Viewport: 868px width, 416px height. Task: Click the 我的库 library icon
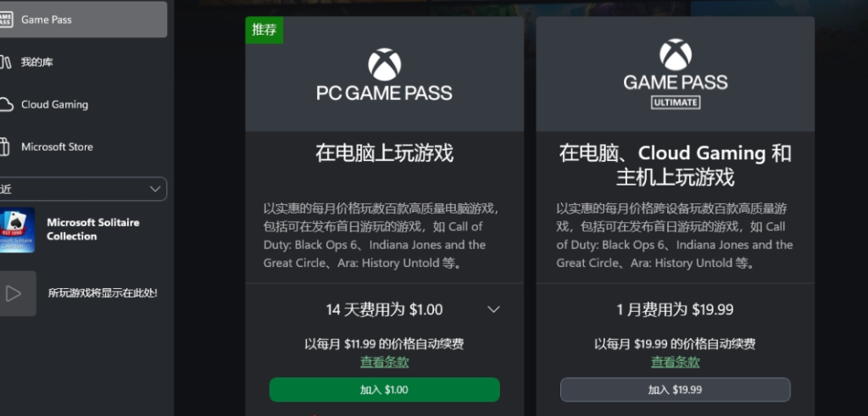5,62
